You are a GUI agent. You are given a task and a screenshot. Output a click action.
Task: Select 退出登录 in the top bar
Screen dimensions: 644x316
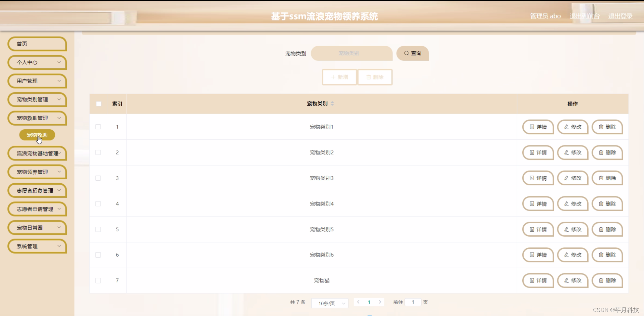620,16
